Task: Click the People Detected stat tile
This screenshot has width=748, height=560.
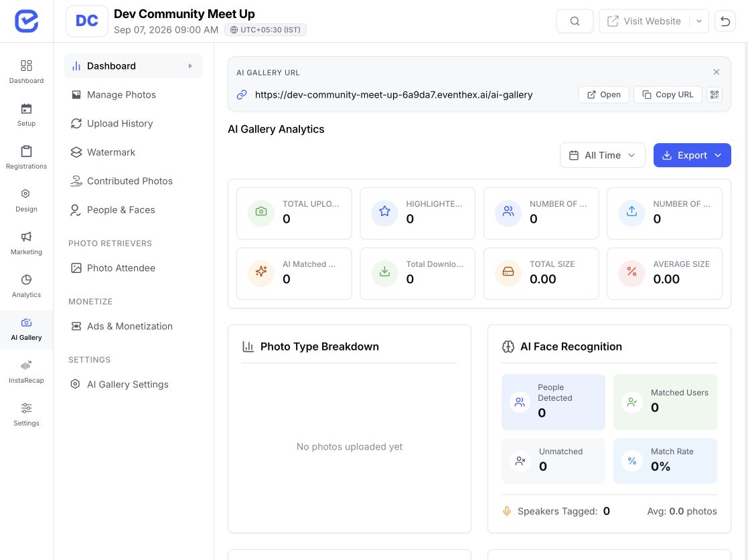Action: click(x=553, y=402)
